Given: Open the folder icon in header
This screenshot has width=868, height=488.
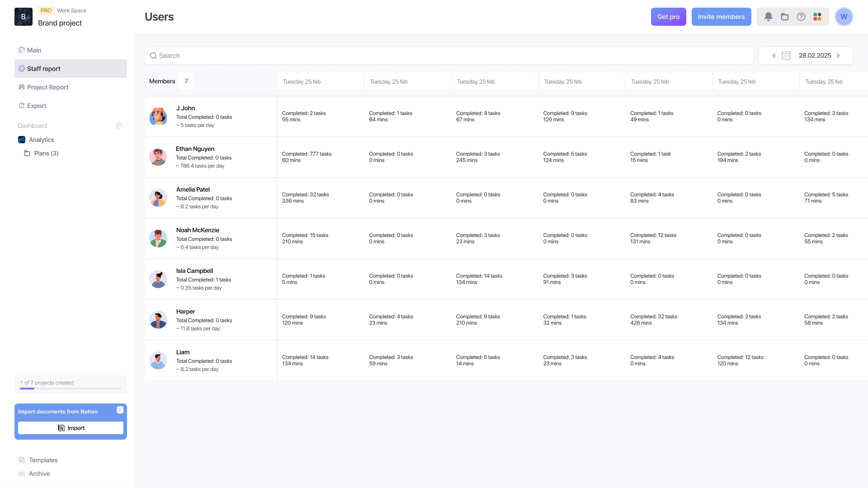Looking at the screenshot, I should click(x=785, y=17).
